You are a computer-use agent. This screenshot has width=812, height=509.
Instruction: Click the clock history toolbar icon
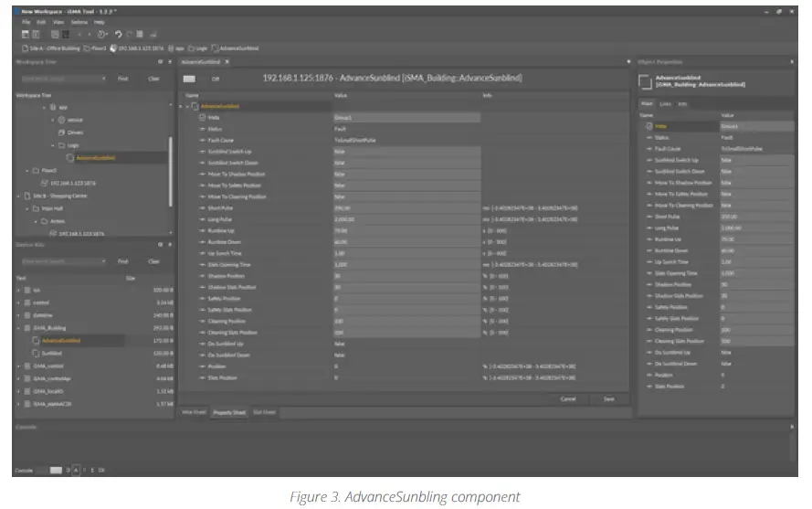click(x=101, y=34)
